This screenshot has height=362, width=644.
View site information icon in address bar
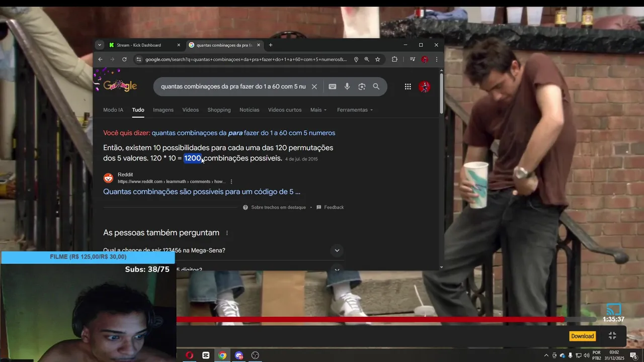(x=138, y=59)
